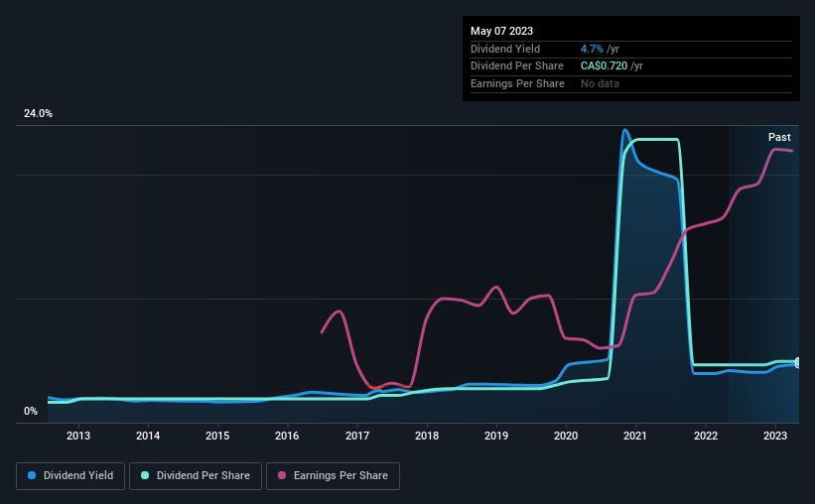Click the 2021 x-axis year label
Screen dimensions: 815x504
coord(635,436)
